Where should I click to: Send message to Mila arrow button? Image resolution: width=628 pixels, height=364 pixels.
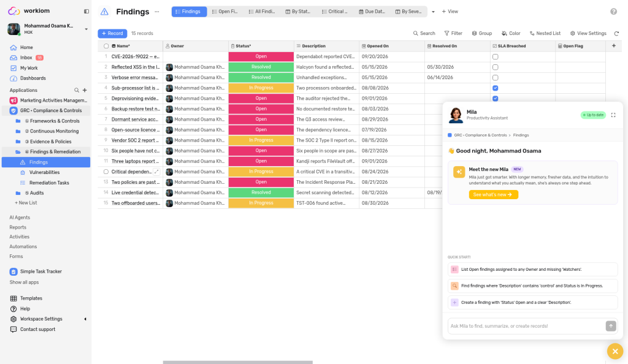(610, 326)
